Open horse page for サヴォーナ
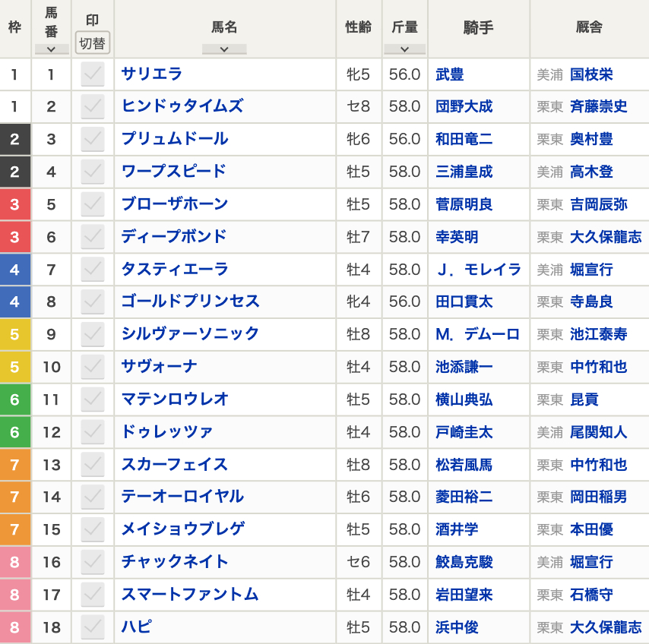Image resolution: width=649 pixels, height=644 pixels. 160,367
